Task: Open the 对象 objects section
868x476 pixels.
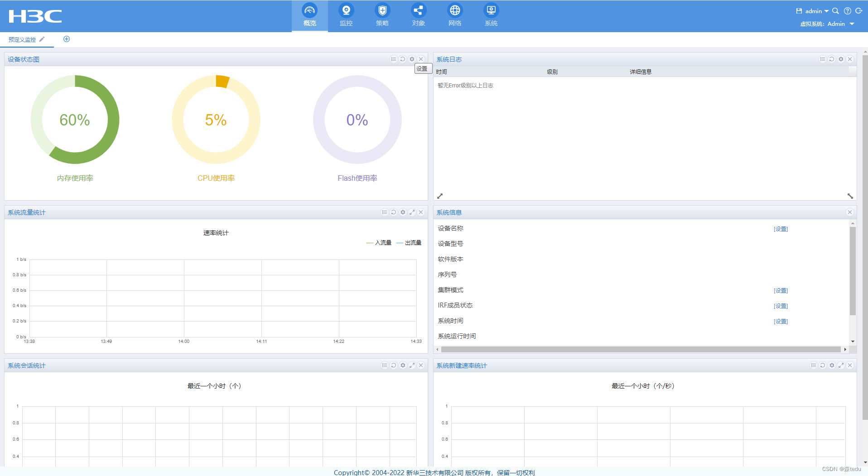Action: (x=419, y=16)
